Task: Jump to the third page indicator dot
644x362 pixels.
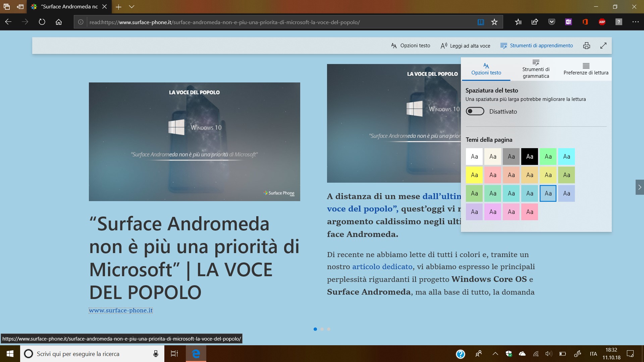Action: tap(329, 329)
